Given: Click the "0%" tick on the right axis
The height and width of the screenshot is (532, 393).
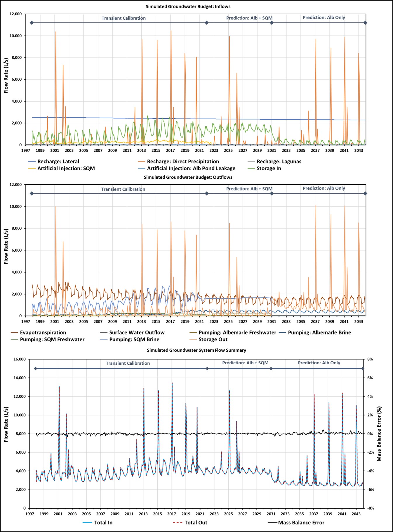Looking at the screenshot, I should point(370,434).
